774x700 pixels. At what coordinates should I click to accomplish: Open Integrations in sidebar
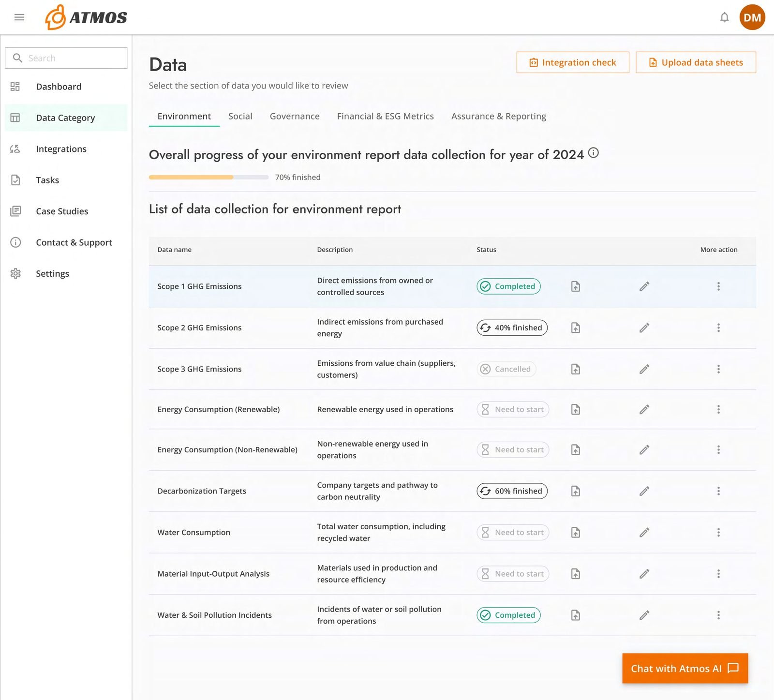pos(66,149)
